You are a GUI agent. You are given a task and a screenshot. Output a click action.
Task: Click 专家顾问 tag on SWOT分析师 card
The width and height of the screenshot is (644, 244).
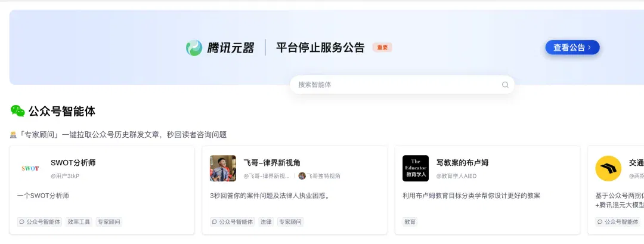pos(109,222)
